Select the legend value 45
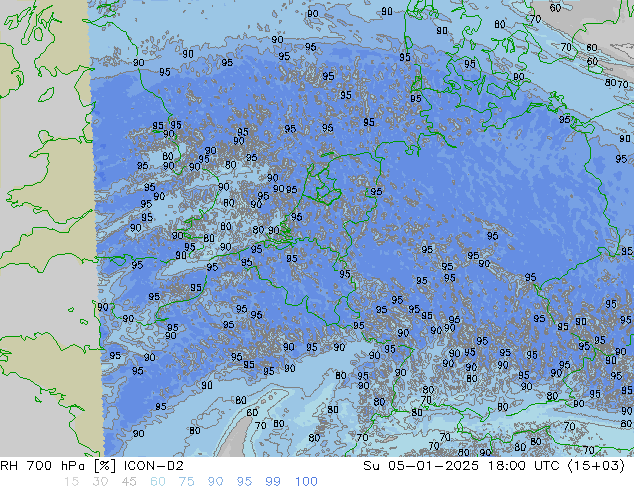This screenshot has height=490, width=634. [x=129, y=482]
